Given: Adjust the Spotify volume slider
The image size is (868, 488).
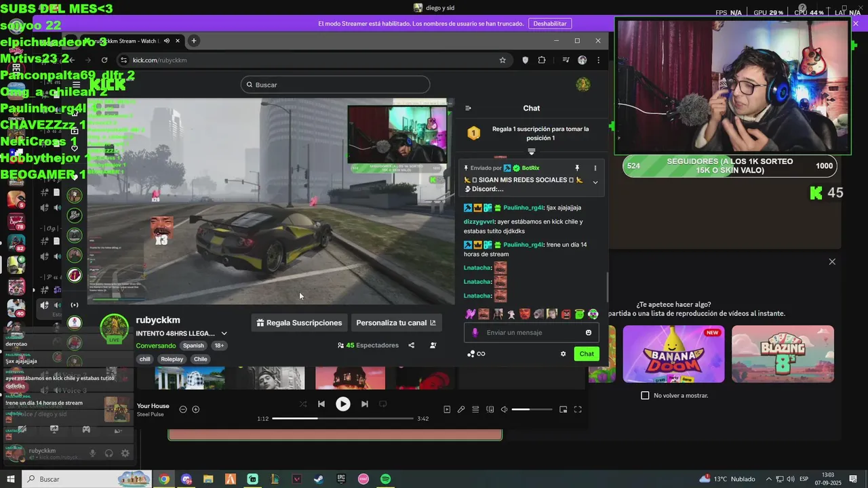Looking at the screenshot, I should [x=531, y=409].
